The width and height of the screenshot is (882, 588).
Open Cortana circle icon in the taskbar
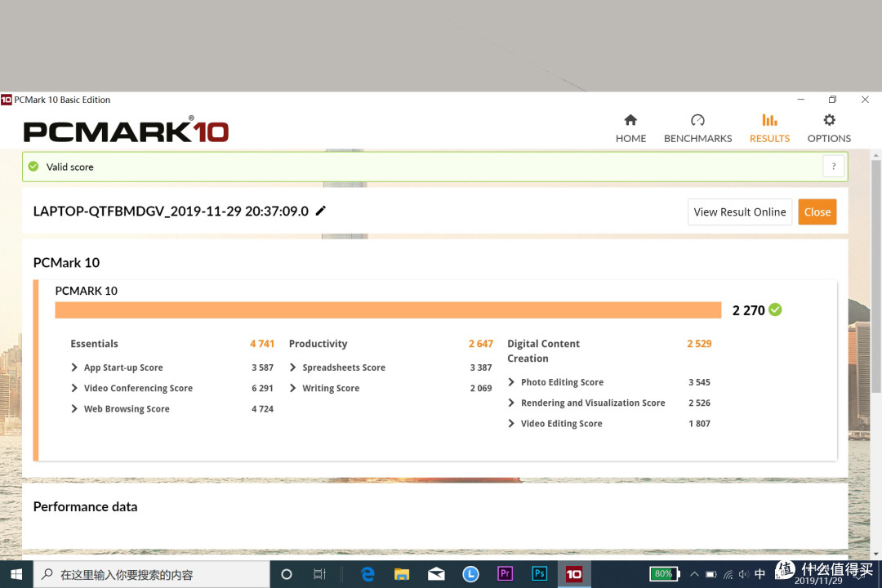pos(287,574)
